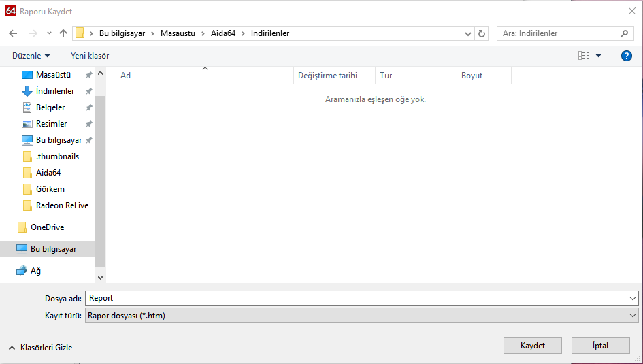Close the Raporu Kaydet dialog
The height and width of the screenshot is (364, 643).
632,12
